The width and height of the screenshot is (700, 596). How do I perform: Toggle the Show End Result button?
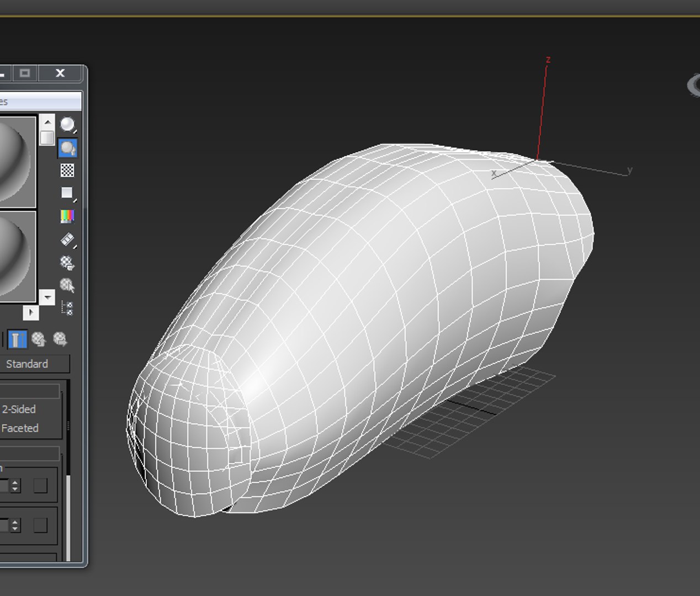[17, 339]
